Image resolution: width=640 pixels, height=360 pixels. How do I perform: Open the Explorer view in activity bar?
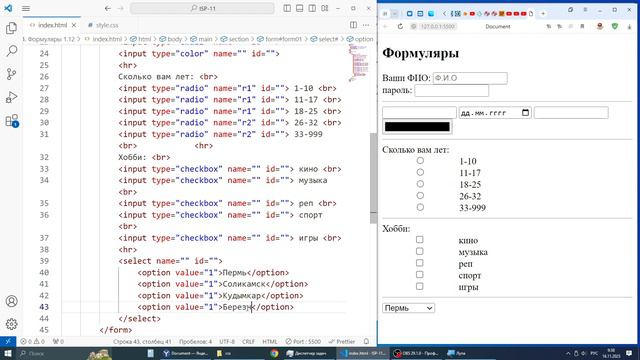click(x=11, y=28)
